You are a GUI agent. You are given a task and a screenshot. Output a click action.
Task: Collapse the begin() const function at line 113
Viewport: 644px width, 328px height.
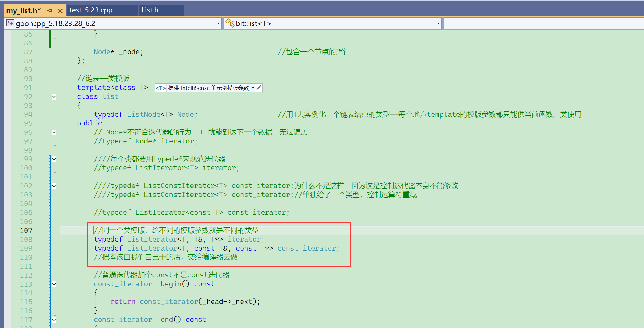[x=54, y=284]
